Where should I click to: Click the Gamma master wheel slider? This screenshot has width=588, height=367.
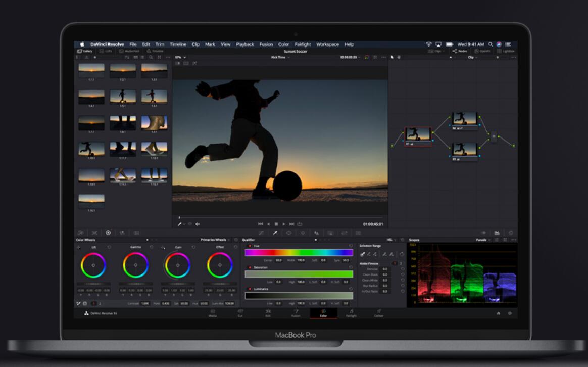[x=136, y=284]
